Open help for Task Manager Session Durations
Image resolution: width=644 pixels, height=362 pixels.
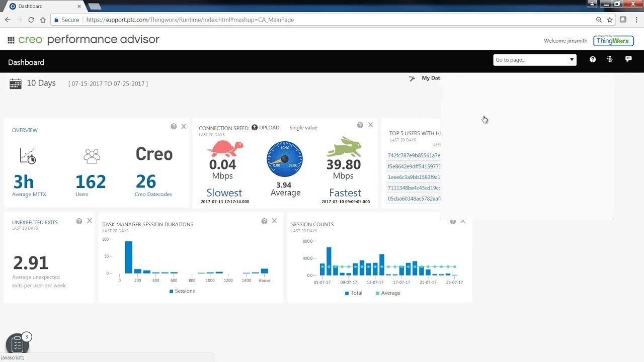[x=264, y=221]
